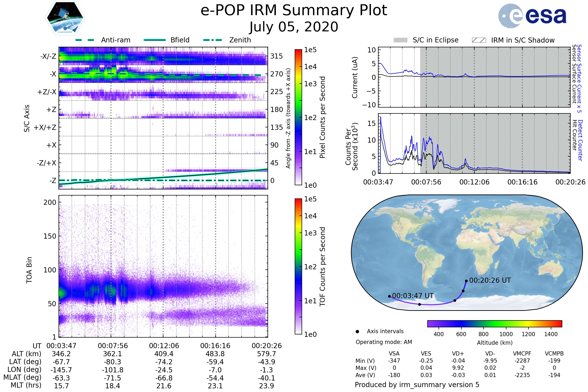Click the Operating mode: AM text

tap(384, 342)
